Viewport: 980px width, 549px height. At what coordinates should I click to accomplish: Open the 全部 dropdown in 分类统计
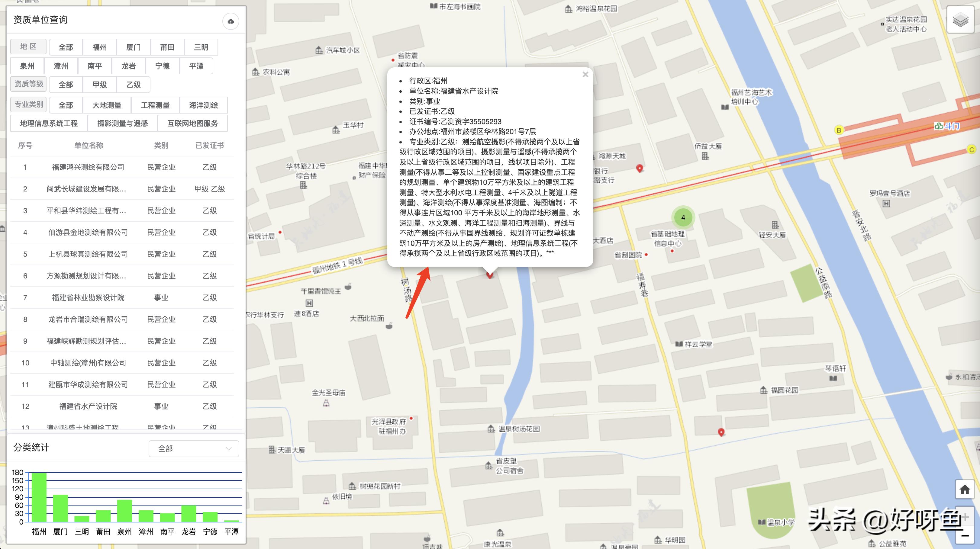pos(194,449)
